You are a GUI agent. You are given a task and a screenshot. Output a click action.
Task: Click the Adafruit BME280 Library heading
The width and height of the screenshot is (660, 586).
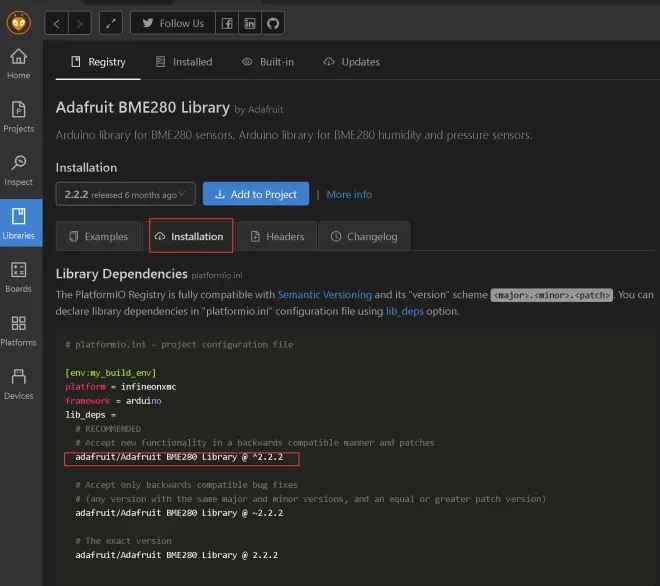pos(143,107)
